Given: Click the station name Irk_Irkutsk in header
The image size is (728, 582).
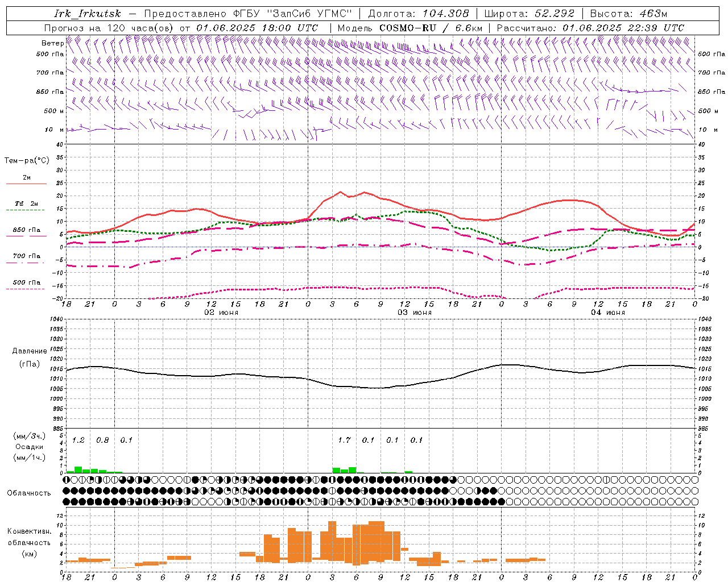Looking at the screenshot, I should click(87, 14).
